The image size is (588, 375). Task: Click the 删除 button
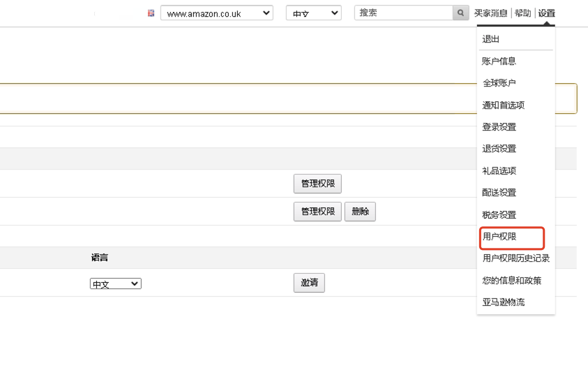pyautogui.click(x=360, y=212)
